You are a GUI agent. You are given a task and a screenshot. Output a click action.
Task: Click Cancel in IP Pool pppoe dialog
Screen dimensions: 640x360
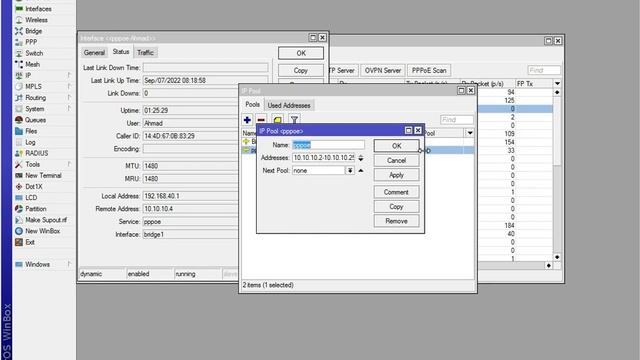coord(396,160)
